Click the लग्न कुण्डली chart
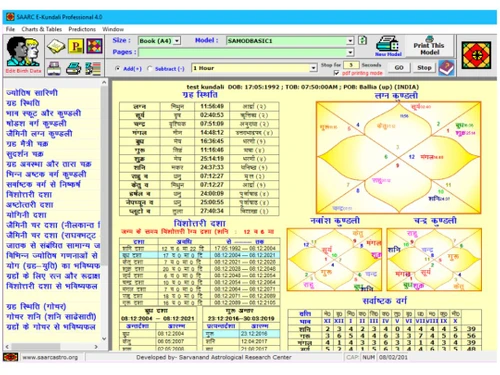The image size is (500, 375). pos(398,157)
